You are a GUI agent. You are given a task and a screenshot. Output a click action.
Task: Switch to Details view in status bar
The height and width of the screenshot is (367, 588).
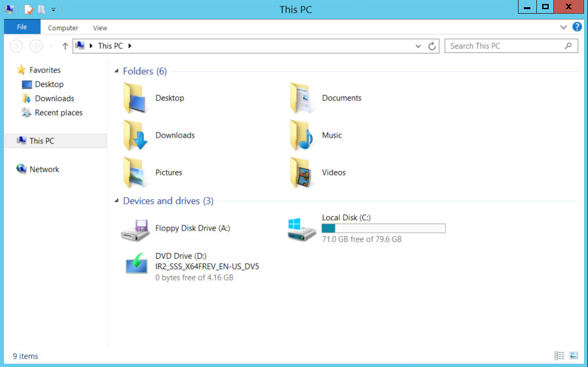click(x=559, y=356)
